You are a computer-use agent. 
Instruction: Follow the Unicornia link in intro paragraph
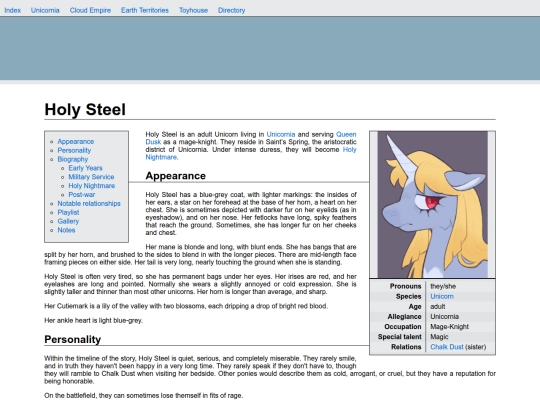pyautogui.click(x=281, y=134)
